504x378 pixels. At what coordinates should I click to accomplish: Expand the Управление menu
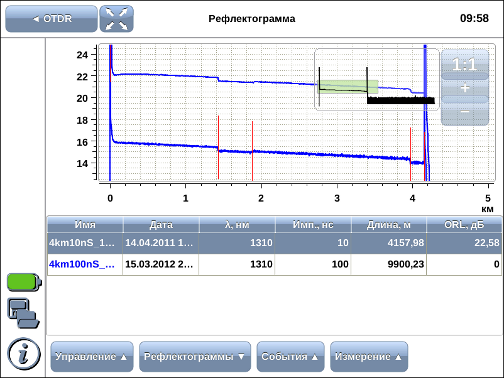click(x=92, y=356)
